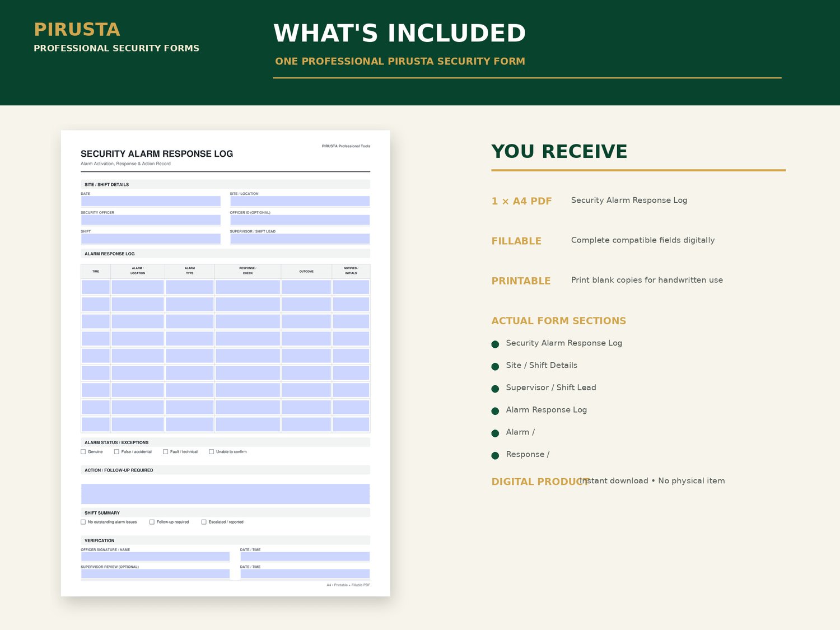
Task: Click the YOU RECEIVE heading
Action: [559, 151]
